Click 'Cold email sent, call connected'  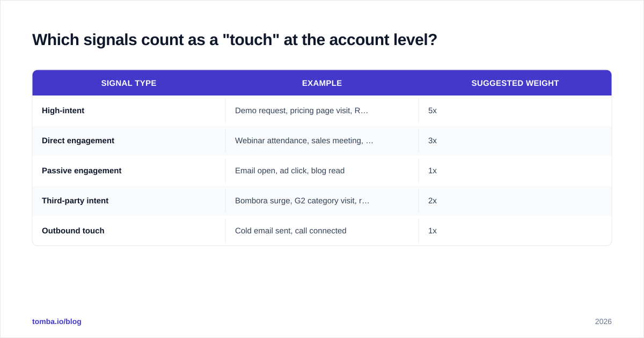[x=291, y=231]
